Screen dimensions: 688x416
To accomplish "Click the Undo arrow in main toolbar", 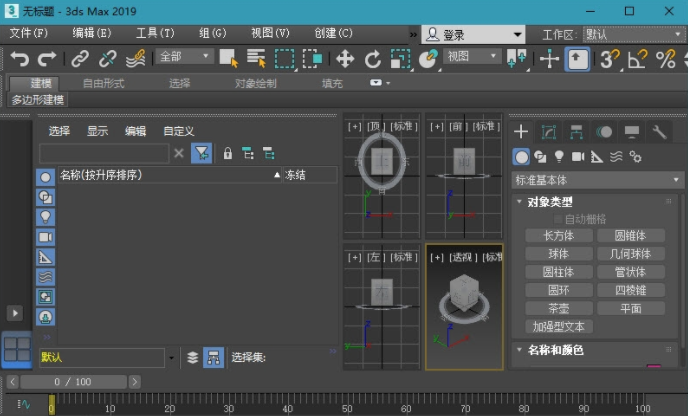I will [x=19, y=59].
